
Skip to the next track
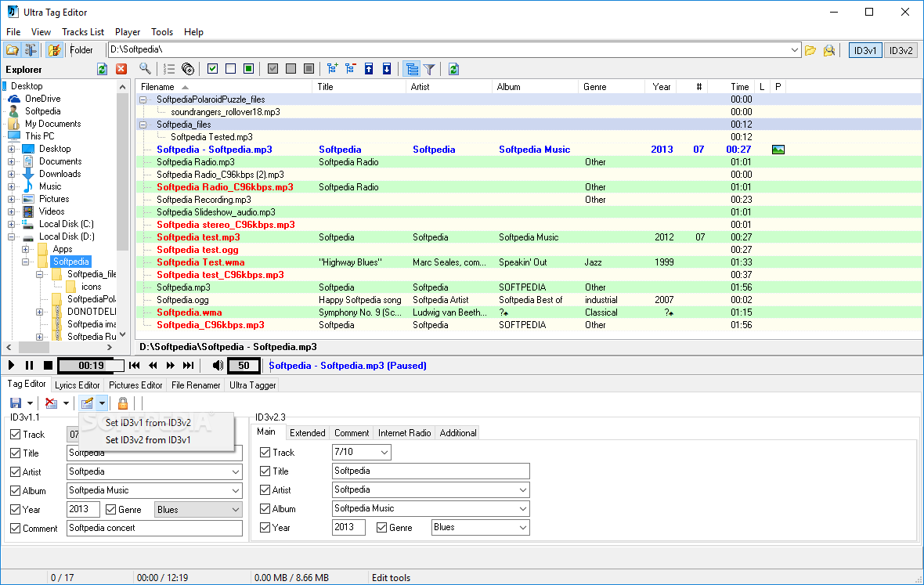coord(189,365)
